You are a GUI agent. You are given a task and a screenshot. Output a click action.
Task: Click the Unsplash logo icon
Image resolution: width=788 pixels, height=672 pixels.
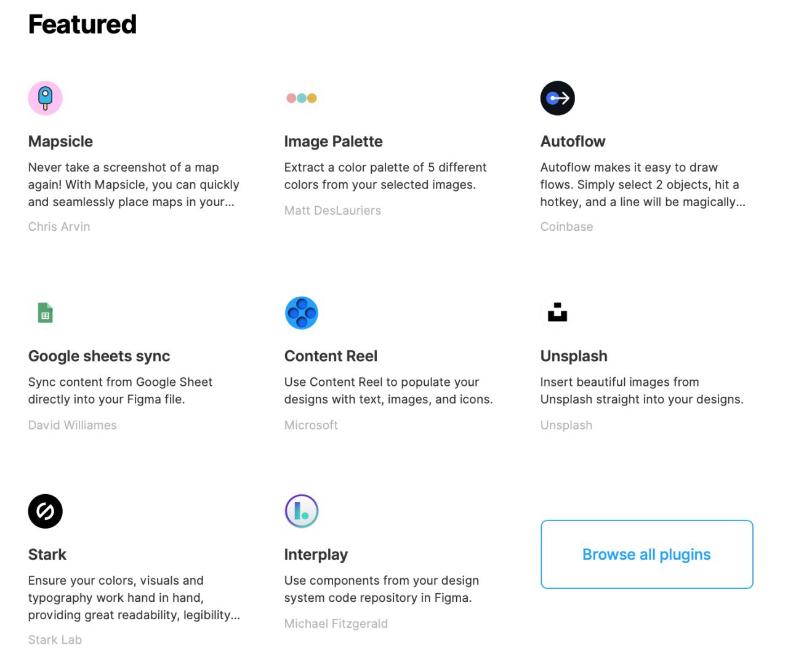[x=558, y=313]
